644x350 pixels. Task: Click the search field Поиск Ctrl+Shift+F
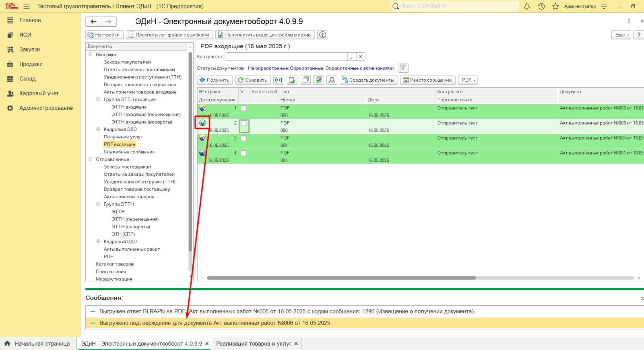click(455, 6)
